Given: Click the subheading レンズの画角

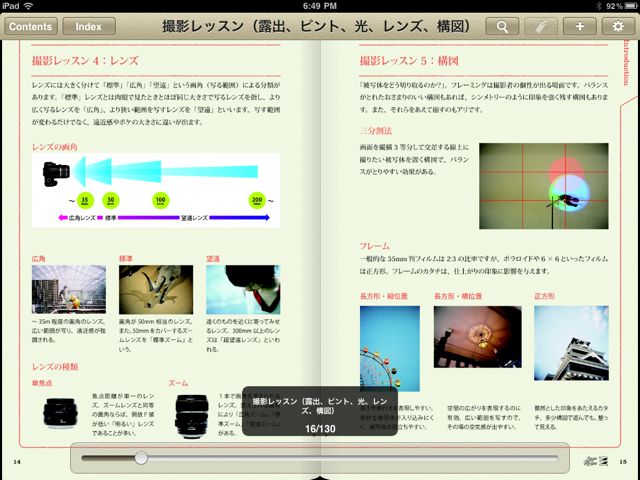Looking at the screenshot, I should click(x=55, y=147).
